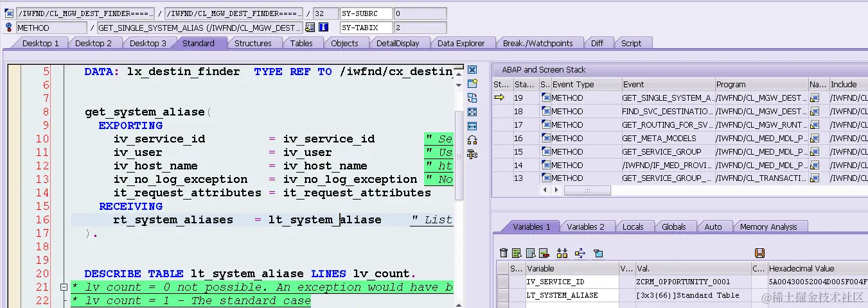868x308 pixels.
Task: Click the stack scroll-left arrow
Action: [x=546, y=191]
